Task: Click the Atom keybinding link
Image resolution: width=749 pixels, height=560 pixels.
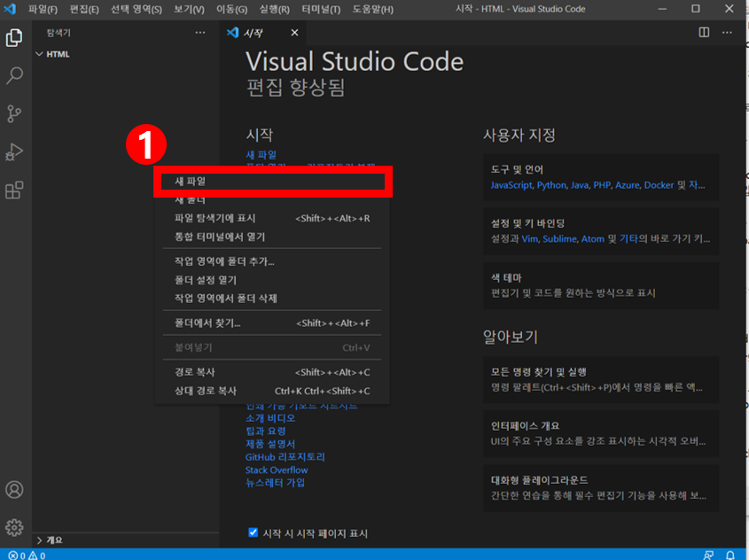Action: [593, 239]
